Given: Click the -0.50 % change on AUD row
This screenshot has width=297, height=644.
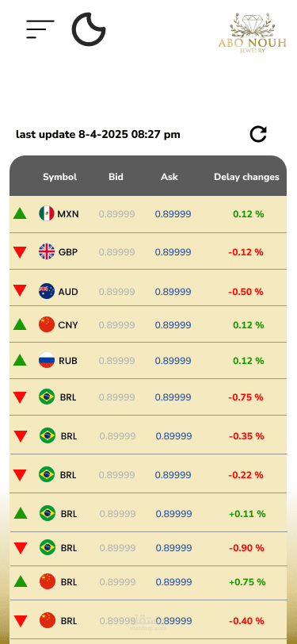Looking at the screenshot, I should (246, 292).
